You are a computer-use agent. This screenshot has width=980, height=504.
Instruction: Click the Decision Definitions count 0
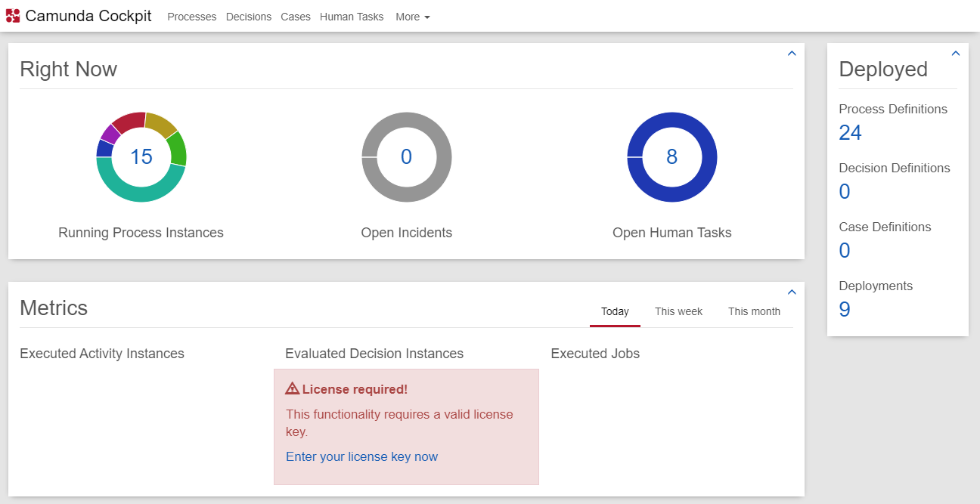[845, 192]
